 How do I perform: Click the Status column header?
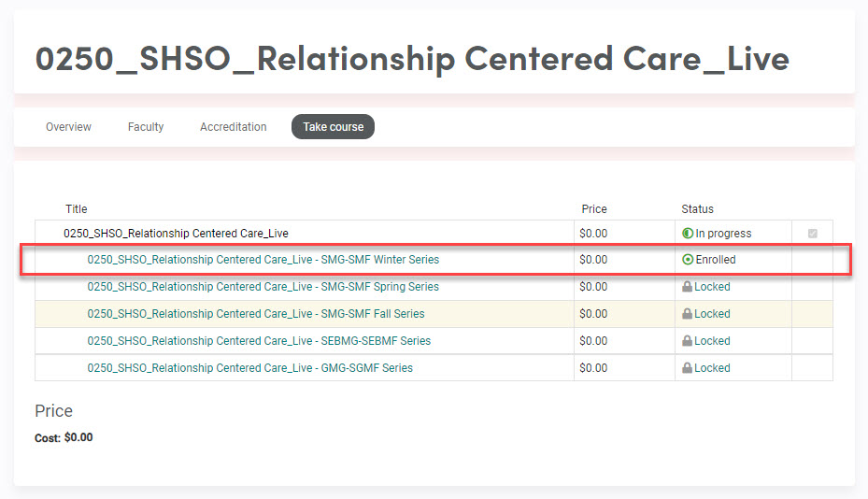click(x=697, y=209)
